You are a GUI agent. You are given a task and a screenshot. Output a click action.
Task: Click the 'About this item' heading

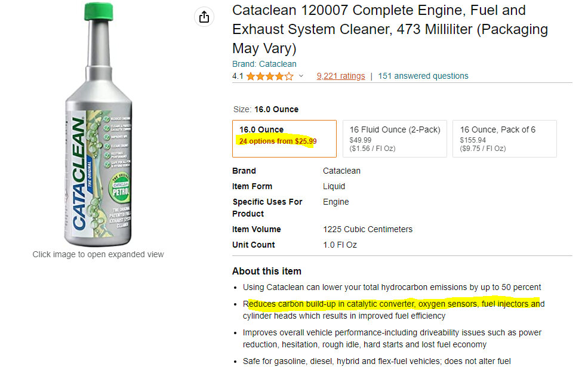pyautogui.click(x=266, y=271)
